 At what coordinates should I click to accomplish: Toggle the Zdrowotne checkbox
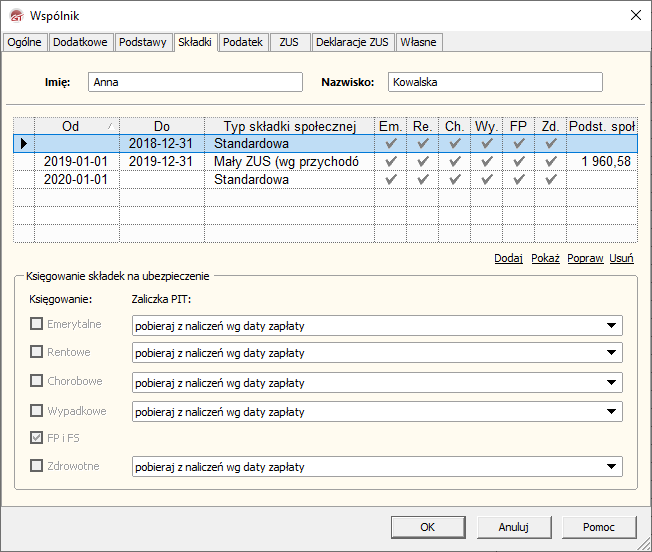[x=37, y=465]
